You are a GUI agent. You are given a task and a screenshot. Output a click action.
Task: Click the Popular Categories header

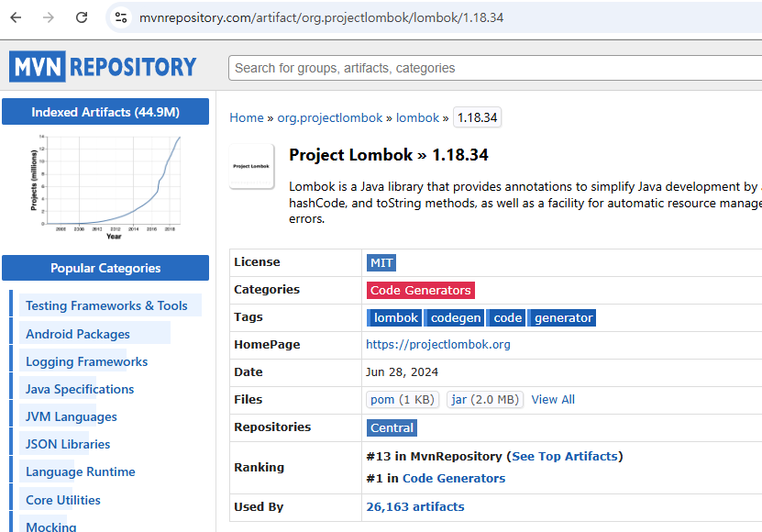click(105, 268)
